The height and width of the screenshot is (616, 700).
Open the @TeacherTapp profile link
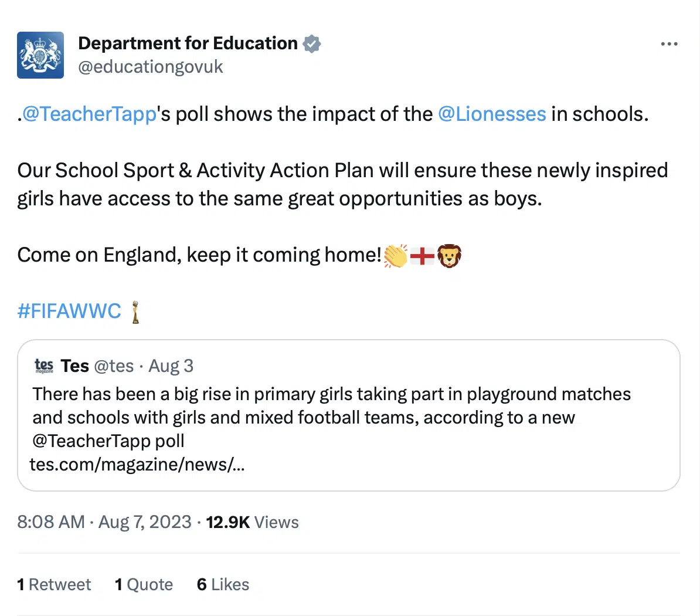tap(87, 114)
